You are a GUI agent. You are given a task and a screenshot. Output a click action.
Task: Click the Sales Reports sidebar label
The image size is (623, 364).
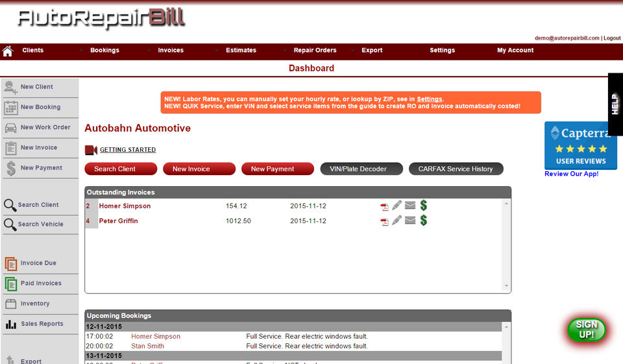point(42,324)
